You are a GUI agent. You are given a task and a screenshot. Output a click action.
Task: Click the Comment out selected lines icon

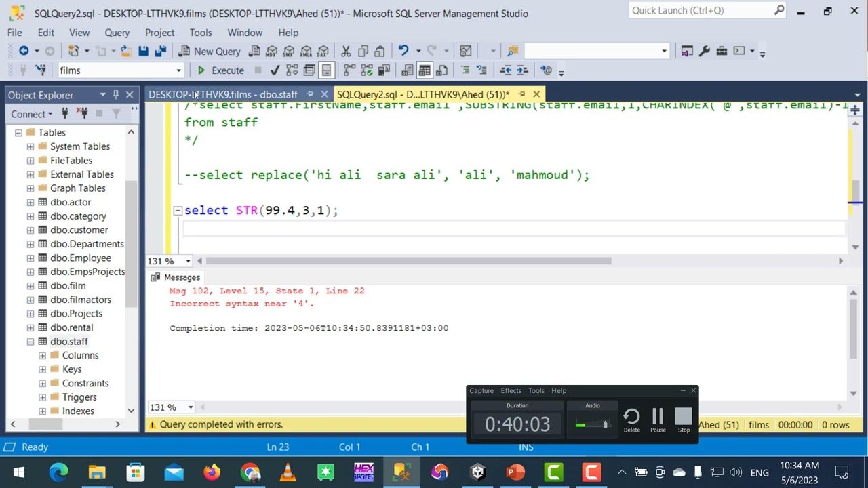tap(465, 70)
